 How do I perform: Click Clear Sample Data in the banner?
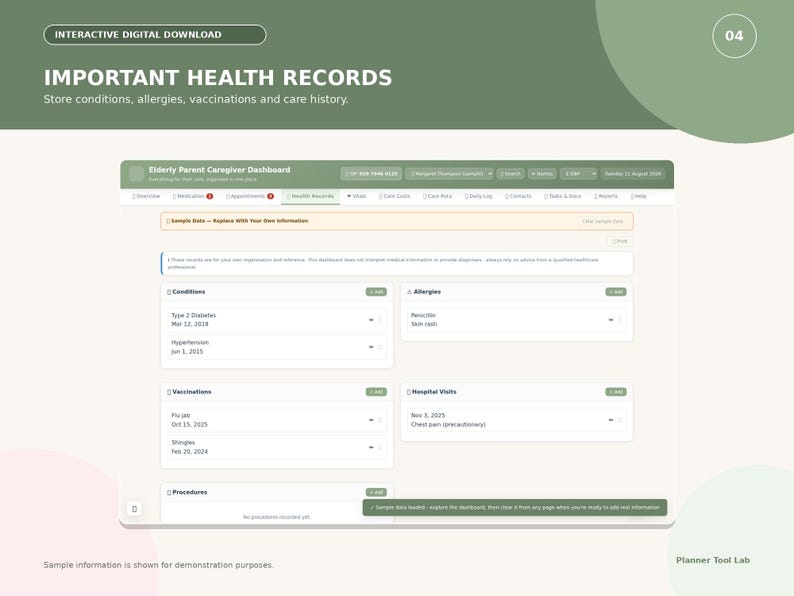coord(603,221)
